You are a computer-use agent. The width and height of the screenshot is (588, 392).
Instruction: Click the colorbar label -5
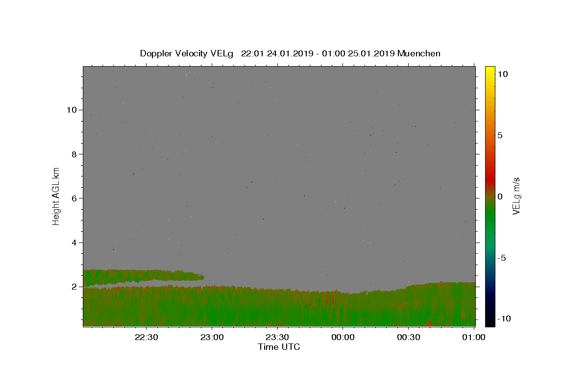coord(502,258)
